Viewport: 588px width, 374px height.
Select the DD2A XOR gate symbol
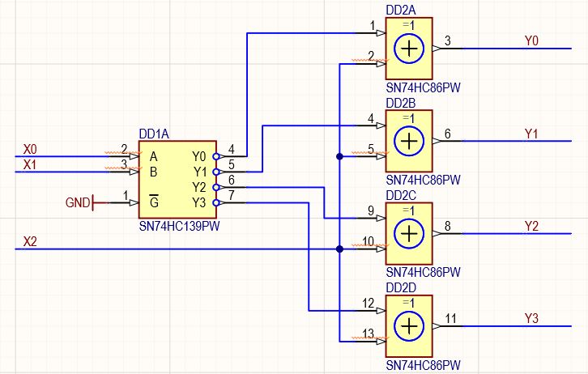coord(409,49)
